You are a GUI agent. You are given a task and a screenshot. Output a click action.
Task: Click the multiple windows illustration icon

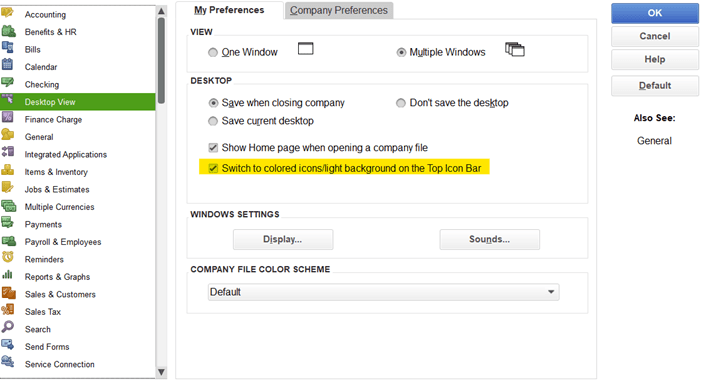[x=515, y=49]
